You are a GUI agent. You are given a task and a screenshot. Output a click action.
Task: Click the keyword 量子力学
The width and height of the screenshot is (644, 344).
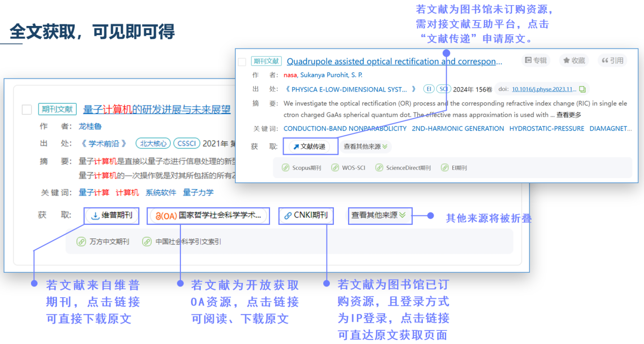(x=199, y=192)
